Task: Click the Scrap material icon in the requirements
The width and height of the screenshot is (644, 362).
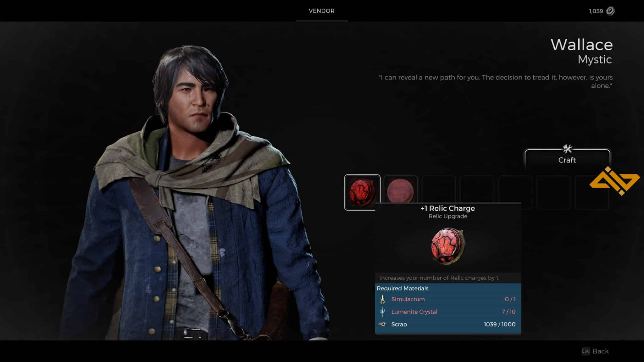Action: point(382,324)
